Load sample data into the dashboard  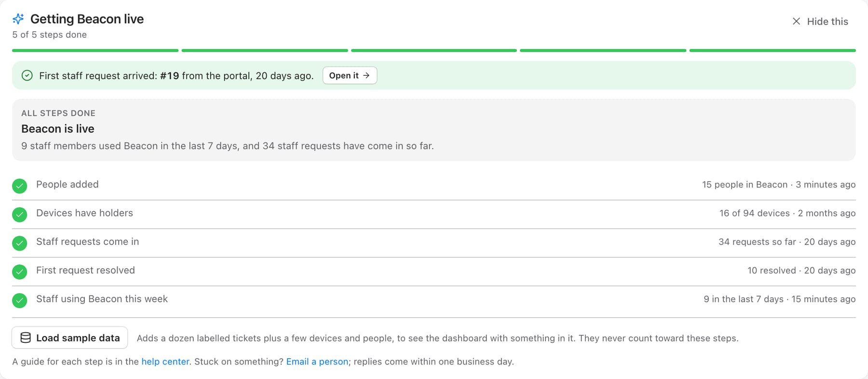[x=70, y=338]
